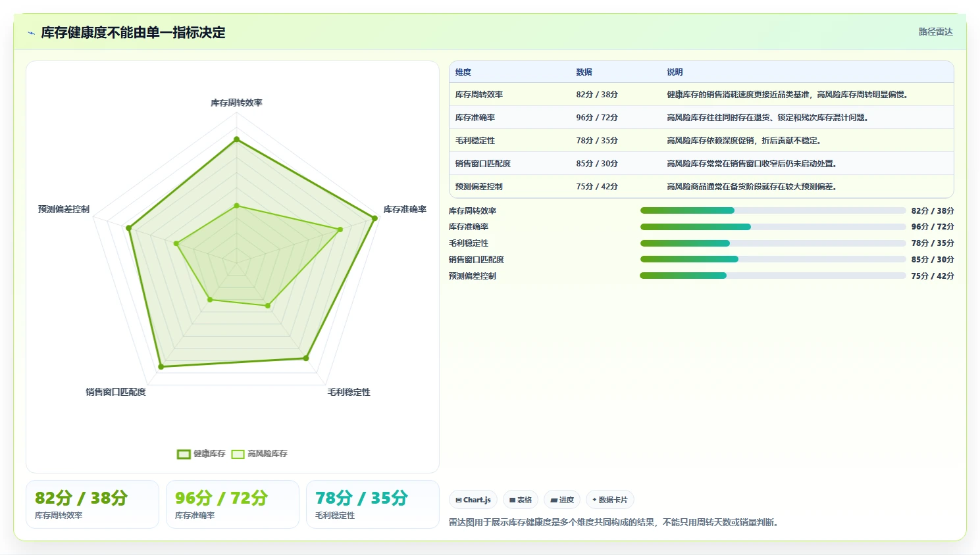Click the 路径雷达 label in header
Viewport: 980px width, 555px height.
pyautogui.click(x=936, y=32)
